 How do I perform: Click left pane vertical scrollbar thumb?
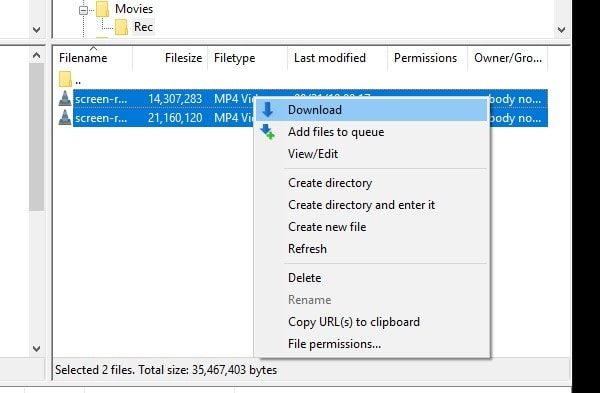(36, 137)
